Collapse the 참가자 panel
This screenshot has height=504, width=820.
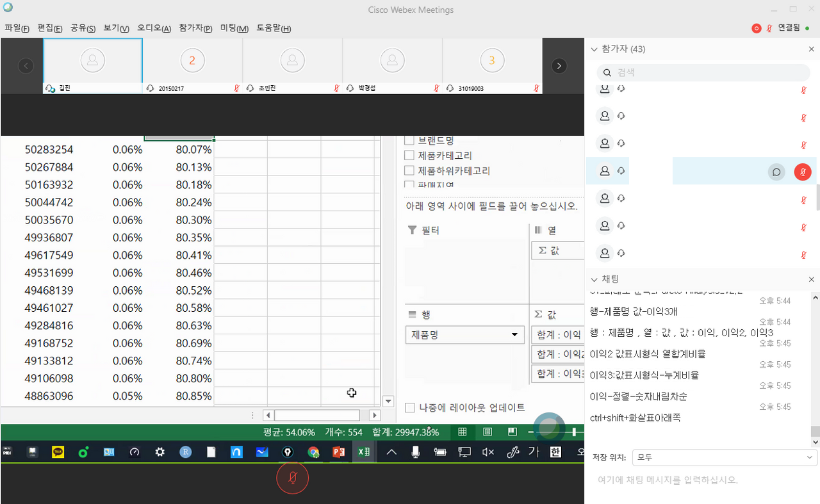click(594, 49)
